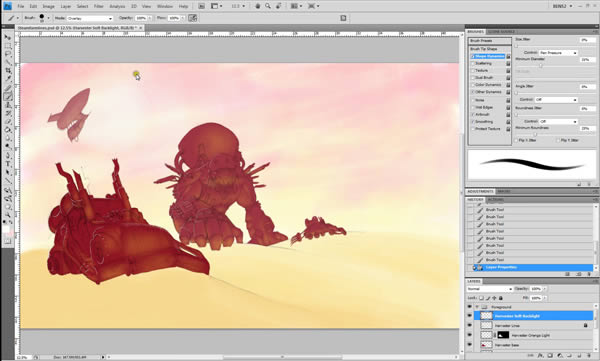Screen dimensions: 600x361
Task: Click the foreground color swatch in toolbox
Action: point(6,228)
